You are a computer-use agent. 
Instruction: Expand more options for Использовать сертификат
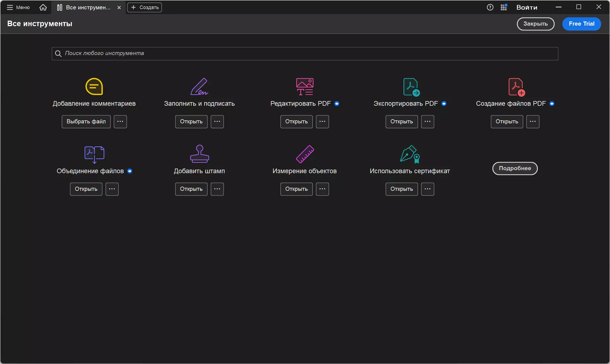pos(428,189)
